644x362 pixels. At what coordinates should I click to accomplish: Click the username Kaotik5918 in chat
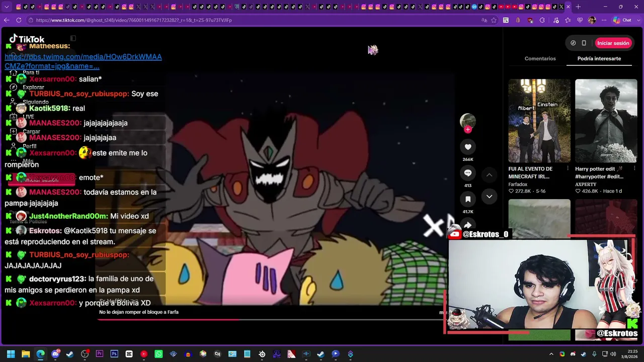point(49,108)
